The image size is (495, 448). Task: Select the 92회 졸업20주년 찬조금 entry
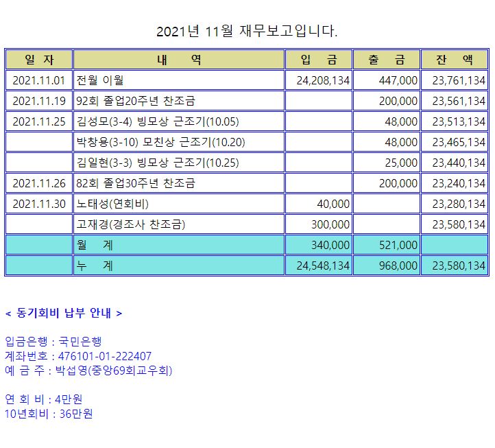click(x=136, y=101)
